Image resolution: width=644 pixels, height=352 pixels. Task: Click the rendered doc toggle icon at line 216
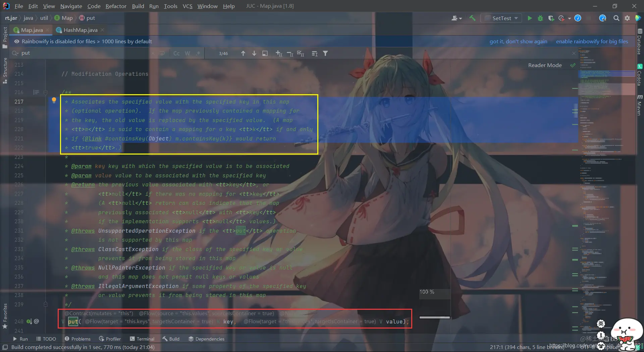[36, 92]
